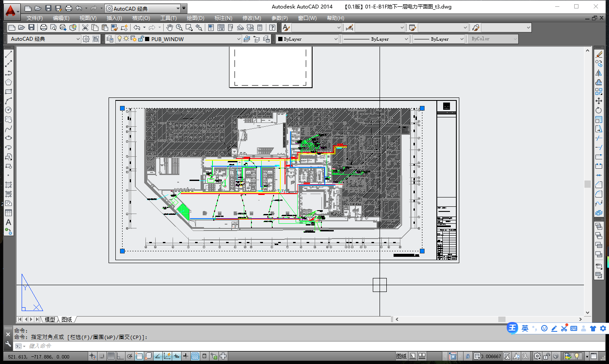The height and width of the screenshot is (364, 609).
Task: Click the 图纸 paper space button
Action: pyautogui.click(x=401, y=356)
